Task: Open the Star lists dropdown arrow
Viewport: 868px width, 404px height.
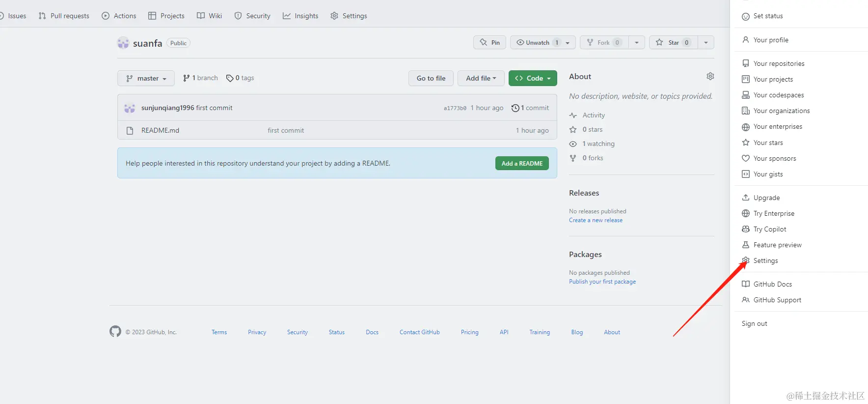Action: pos(706,42)
